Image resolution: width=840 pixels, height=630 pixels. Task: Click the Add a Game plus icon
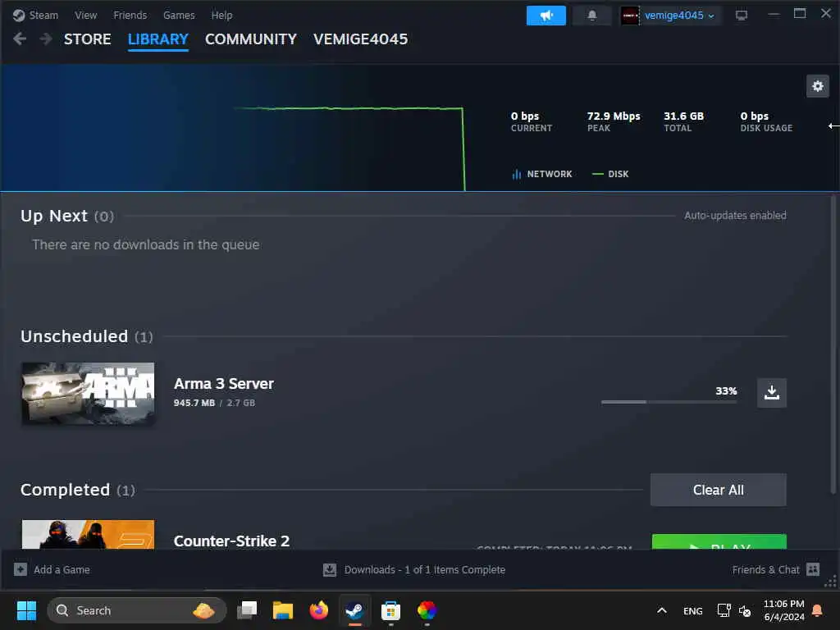point(21,569)
